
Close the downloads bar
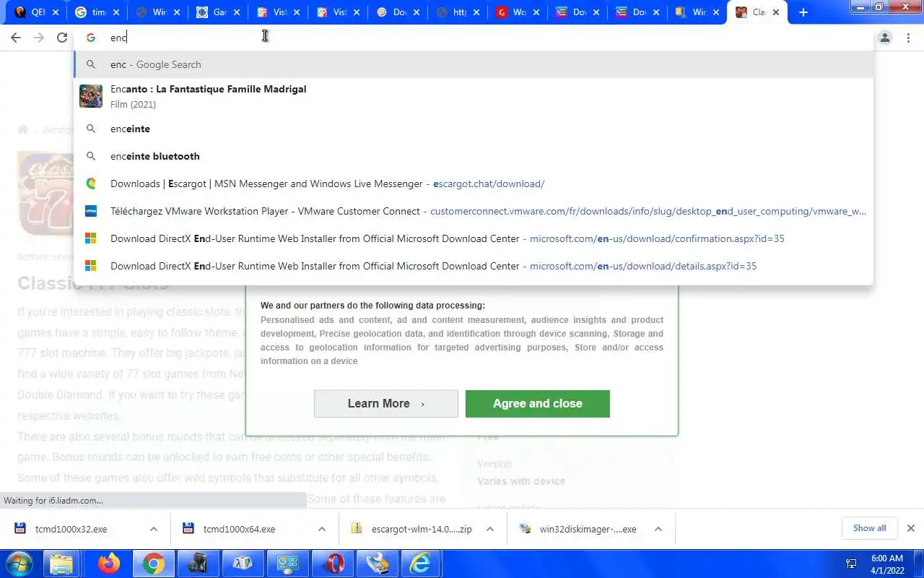911,528
